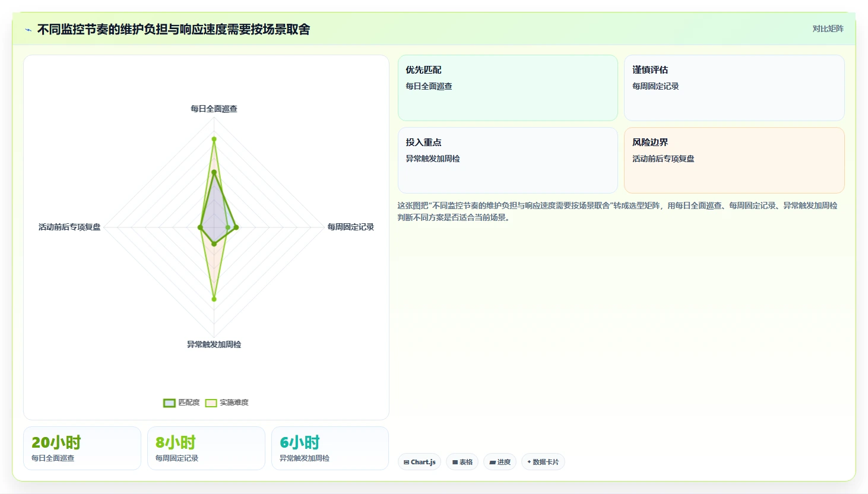Viewport: 868px width, 494px height.
Task: Click the 对比矩阵 label in the header
Action: click(x=828, y=28)
